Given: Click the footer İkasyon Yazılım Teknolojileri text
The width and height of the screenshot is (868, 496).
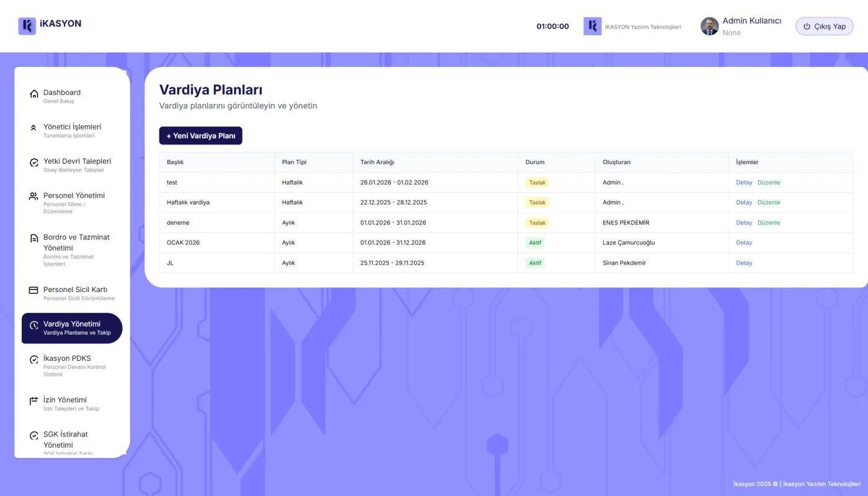Looking at the screenshot, I should (x=822, y=484).
